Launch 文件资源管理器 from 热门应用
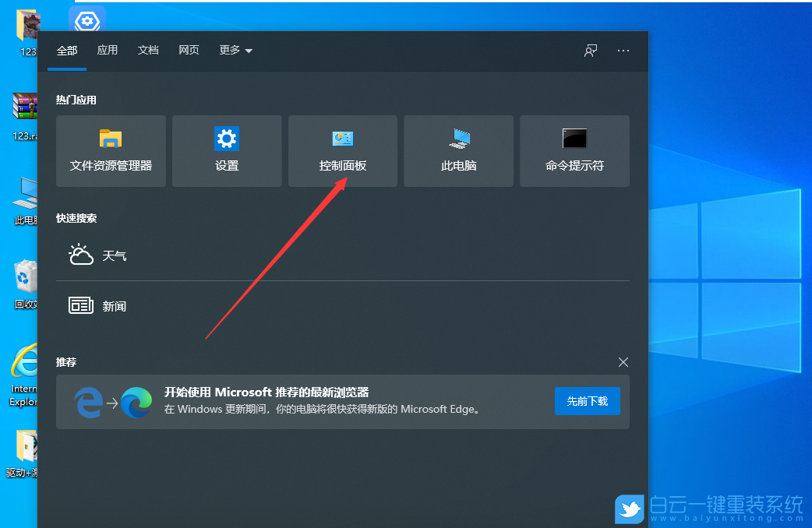The image size is (812, 528). point(111,150)
